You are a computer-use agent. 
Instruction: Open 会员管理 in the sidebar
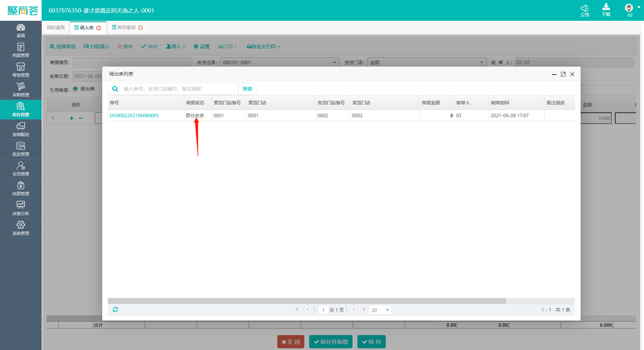click(21, 169)
